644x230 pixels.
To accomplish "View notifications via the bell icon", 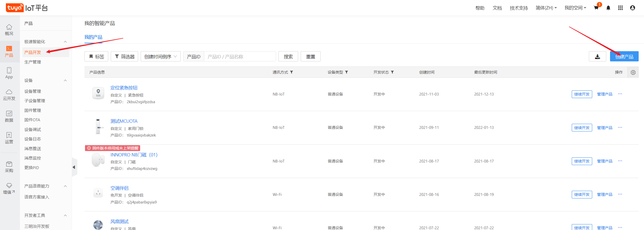I will coord(609,8).
